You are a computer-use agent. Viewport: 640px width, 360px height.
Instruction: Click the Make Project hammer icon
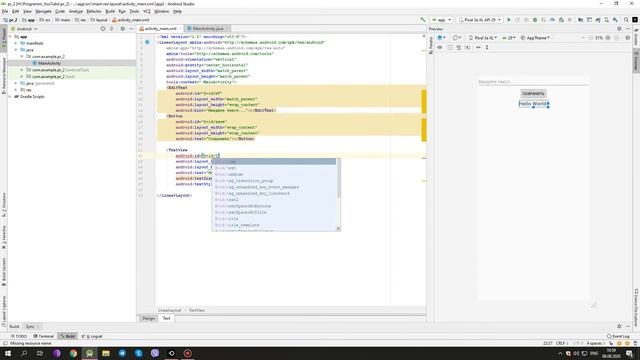coord(423,20)
